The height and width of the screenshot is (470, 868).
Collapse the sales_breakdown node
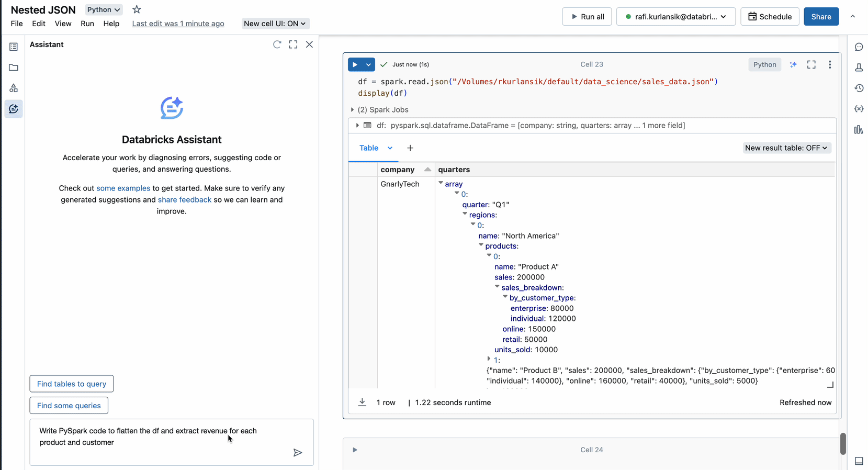(497, 287)
